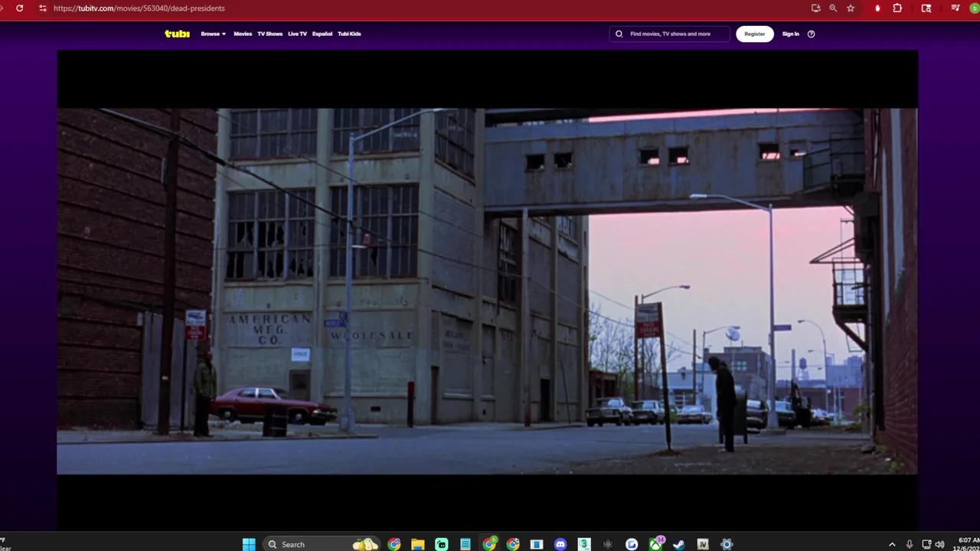The height and width of the screenshot is (551, 980).
Task: Open Discord from the taskbar
Action: [560, 544]
